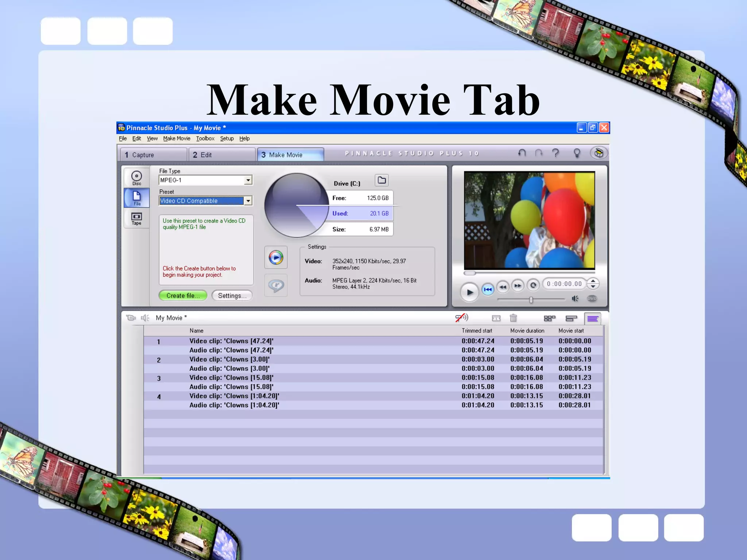Click the timecode counter field
This screenshot has height=560, width=747.
click(564, 284)
